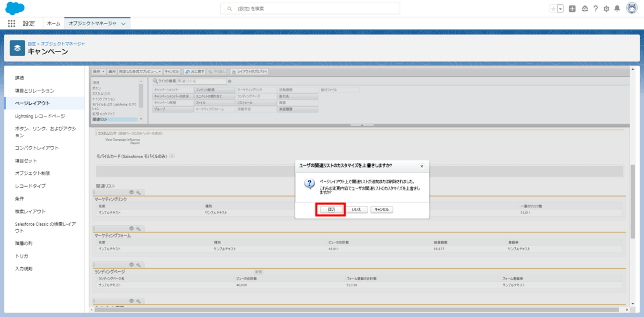Open レイアウトのプロパティ
This screenshot has height=317, width=644.
tap(250, 71)
